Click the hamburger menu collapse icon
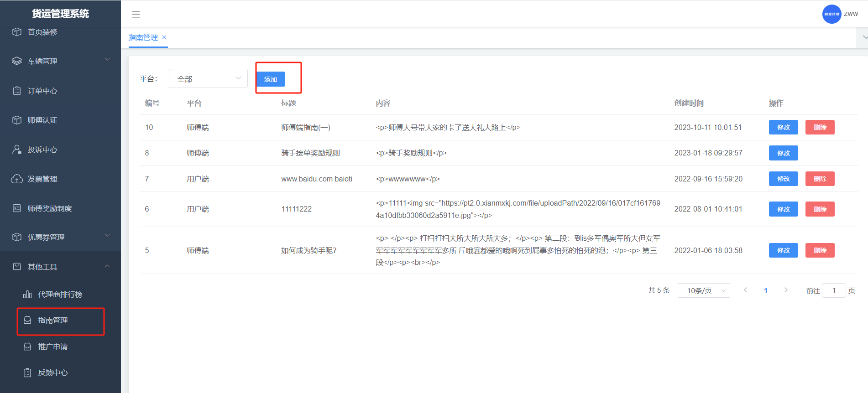 click(136, 14)
